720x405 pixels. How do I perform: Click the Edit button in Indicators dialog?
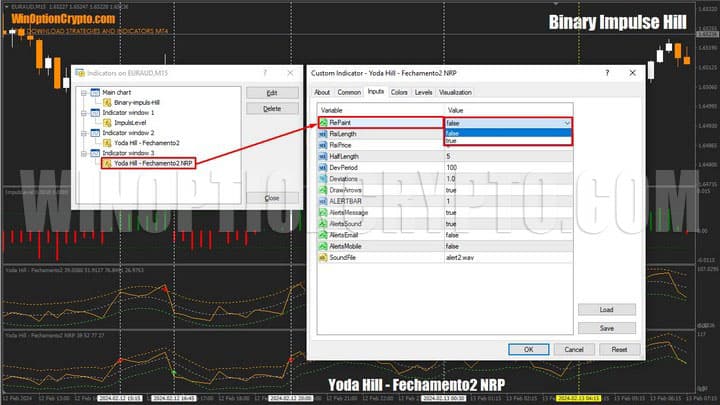pos(272,93)
